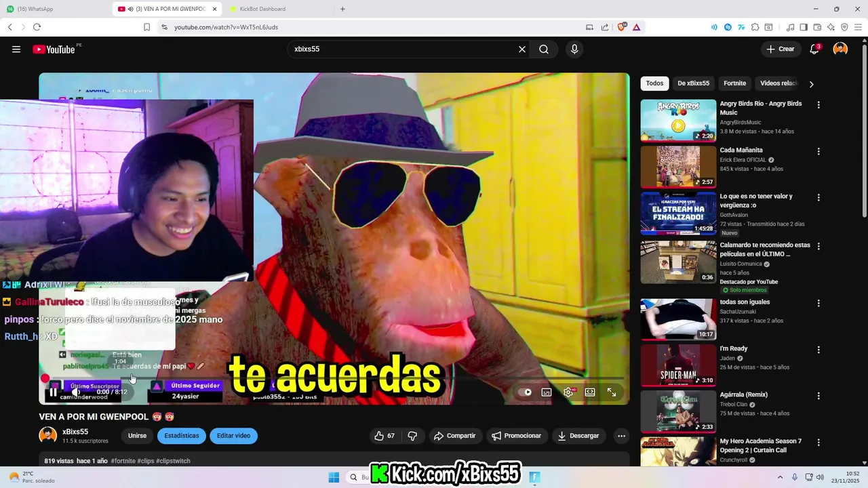This screenshot has width=868, height=488.
Task: Click the #fortnite hashtag link
Action: (123, 461)
